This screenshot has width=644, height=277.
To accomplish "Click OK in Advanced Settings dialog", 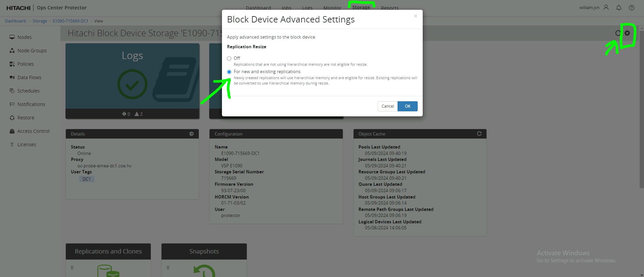I will tap(408, 106).
